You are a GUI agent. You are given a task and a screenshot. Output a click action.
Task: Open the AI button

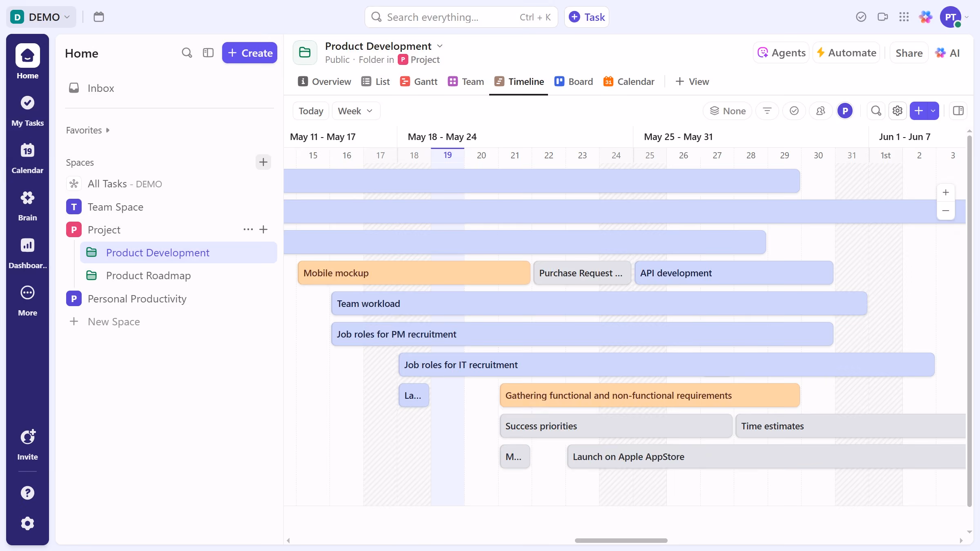coord(947,53)
